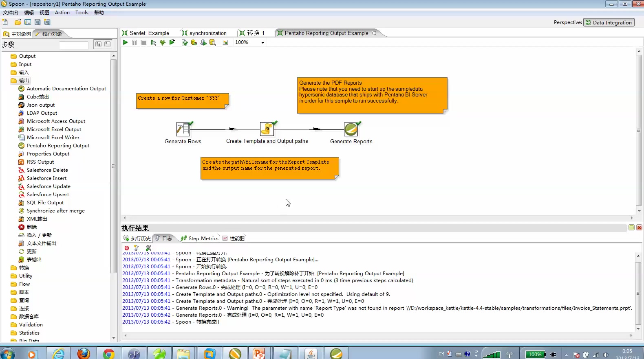644x359 pixels.
Task: Create a new file from the toolbar
Action: pos(5,22)
